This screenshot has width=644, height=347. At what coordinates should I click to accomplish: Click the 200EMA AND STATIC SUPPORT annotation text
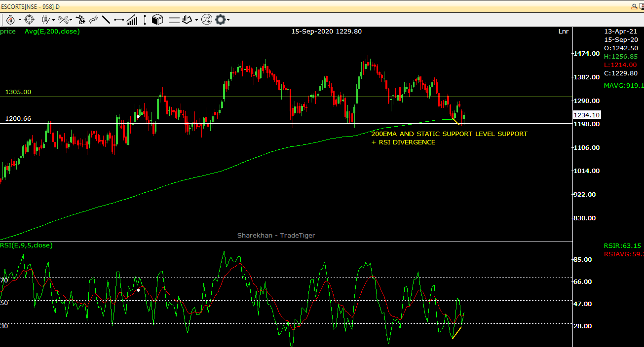point(449,134)
